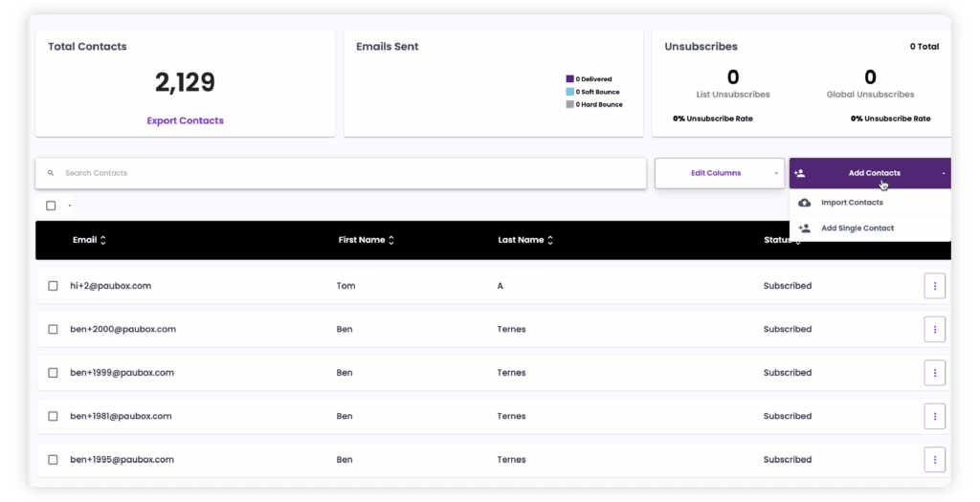Open three-dot menu for ben+1999@paubox.com
The width and height of the screenshot is (980, 502).
[x=934, y=373]
